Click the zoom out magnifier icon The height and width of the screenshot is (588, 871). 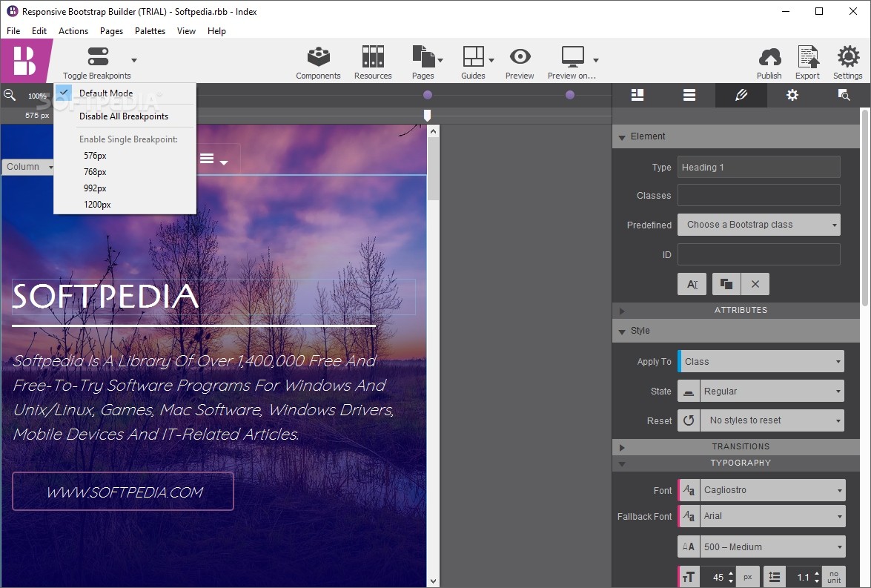point(10,95)
